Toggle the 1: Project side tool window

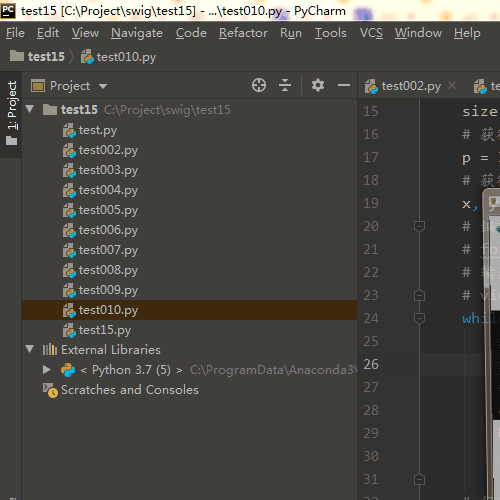[12, 113]
